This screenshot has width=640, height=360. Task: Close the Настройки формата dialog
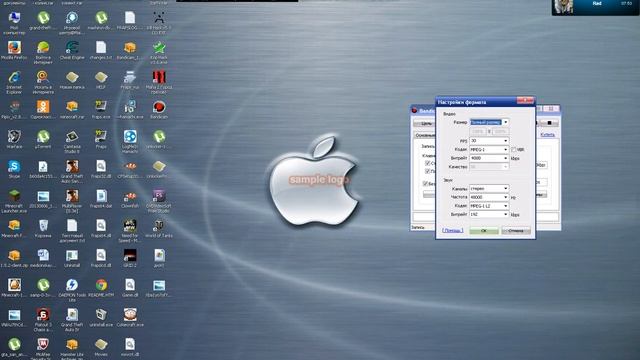pyautogui.click(x=525, y=100)
